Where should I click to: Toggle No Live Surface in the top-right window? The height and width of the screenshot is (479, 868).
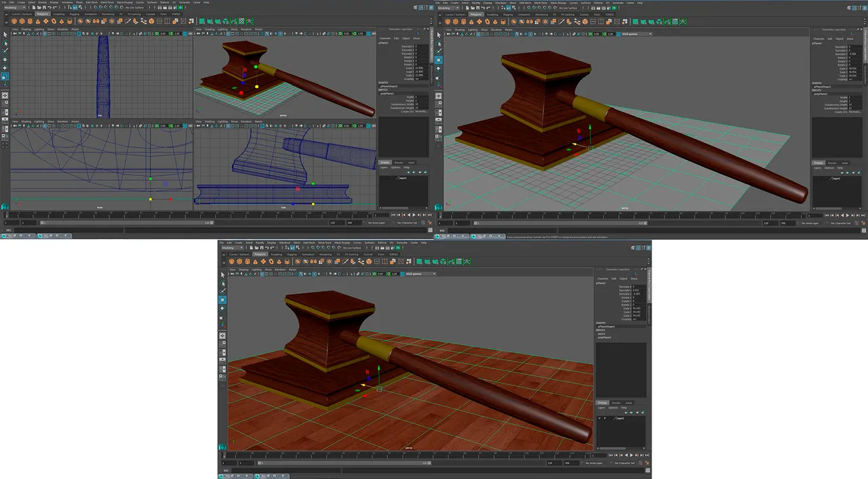568,8
